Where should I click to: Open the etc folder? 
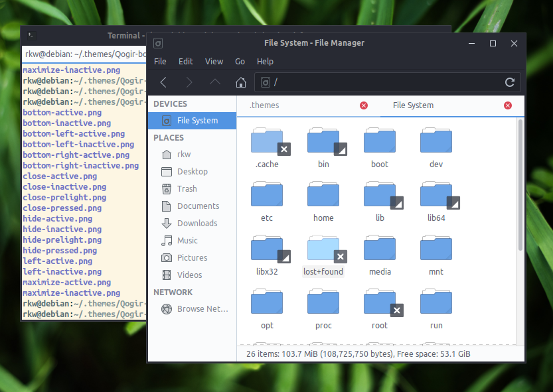pyautogui.click(x=267, y=202)
